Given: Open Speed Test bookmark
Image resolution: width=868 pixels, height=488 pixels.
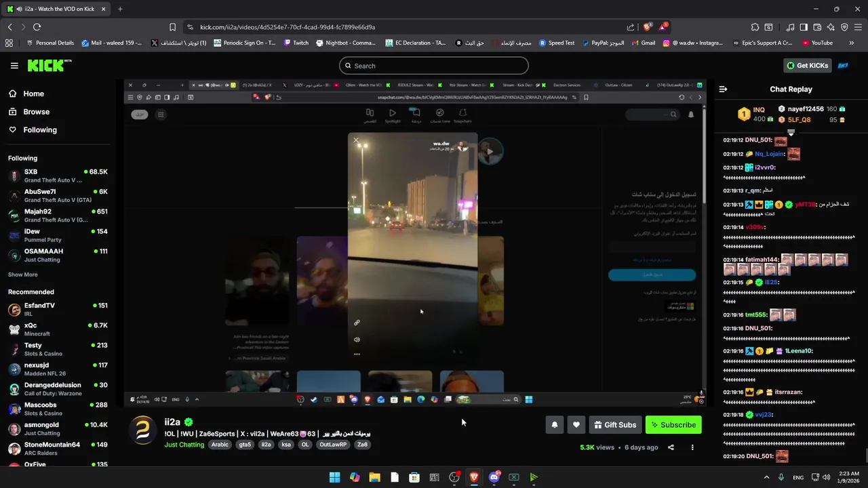Looking at the screenshot, I should coord(557,43).
